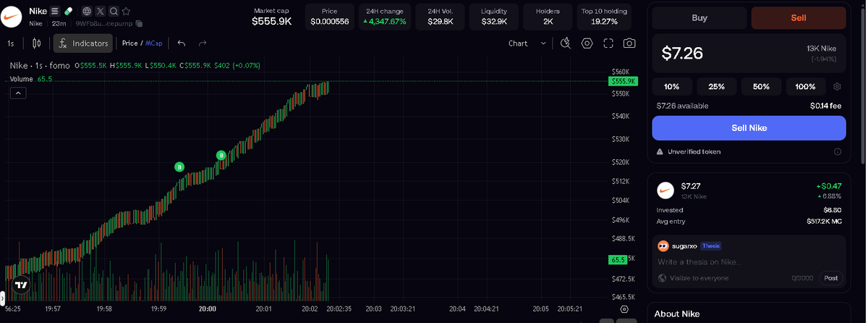Switch chart to Price mode
Image resolution: width=868 pixels, height=323 pixels.
coord(129,43)
